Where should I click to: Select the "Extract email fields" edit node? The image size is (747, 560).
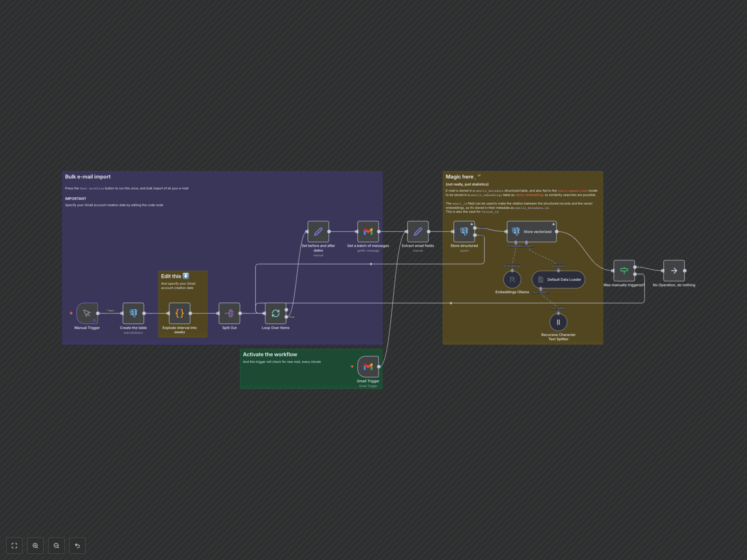418,232
